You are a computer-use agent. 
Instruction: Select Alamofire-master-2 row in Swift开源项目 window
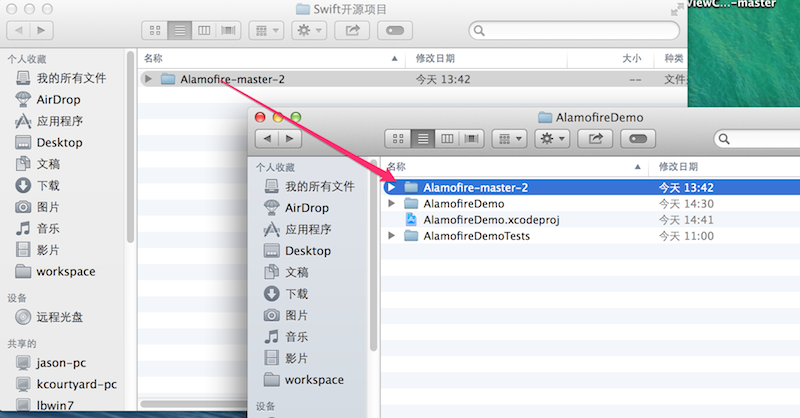click(x=413, y=79)
